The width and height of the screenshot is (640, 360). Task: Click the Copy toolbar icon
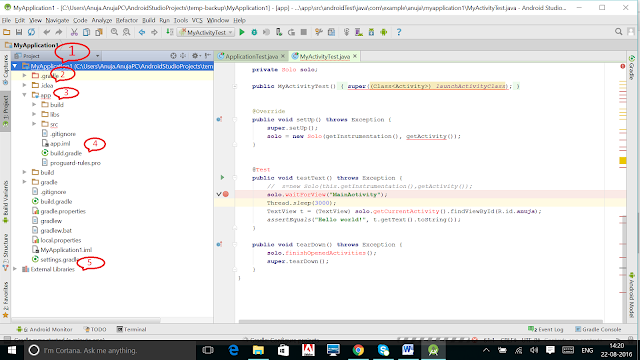click(87, 32)
